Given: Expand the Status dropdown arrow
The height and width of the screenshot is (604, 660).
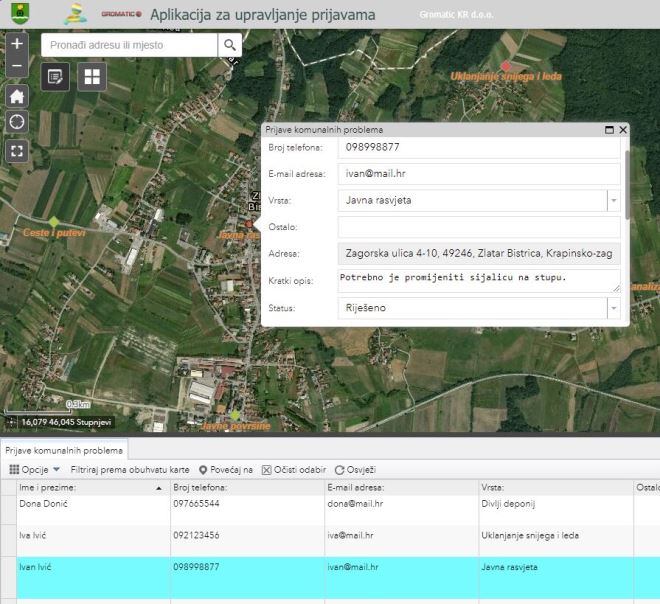Looking at the screenshot, I should [613, 309].
